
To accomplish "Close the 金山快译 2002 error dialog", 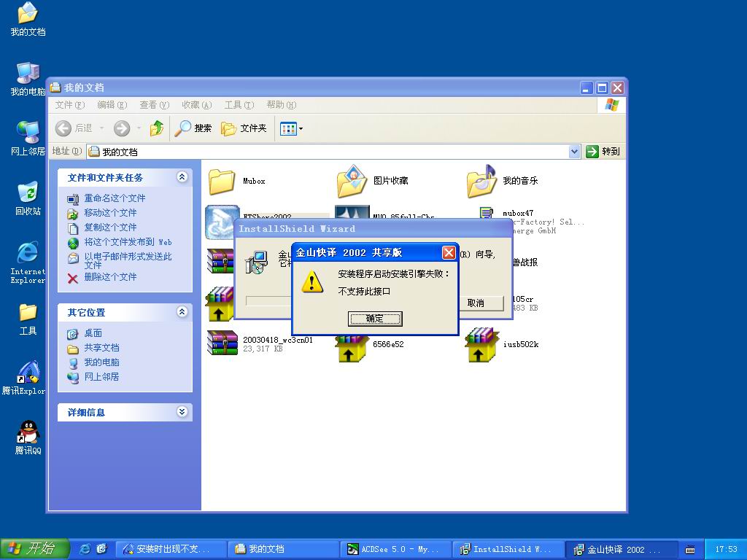I will click(x=449, y=252).
